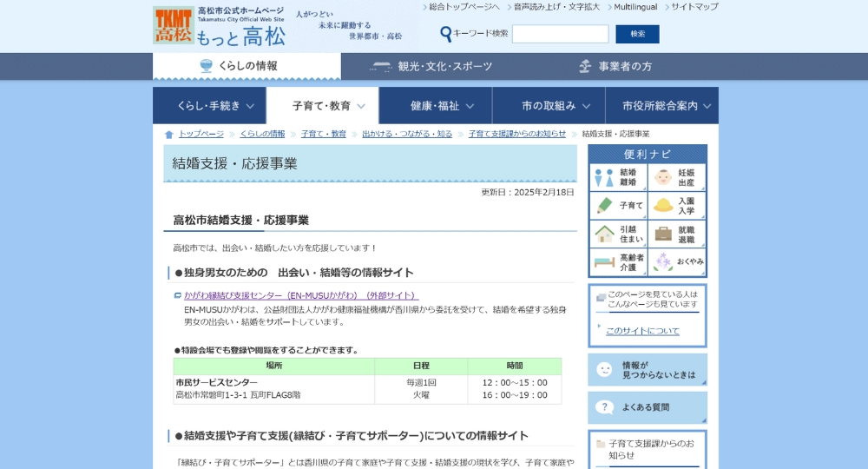Click the 場所 table column header
This screenshot has width=868, height=469.
coord(274,366)
